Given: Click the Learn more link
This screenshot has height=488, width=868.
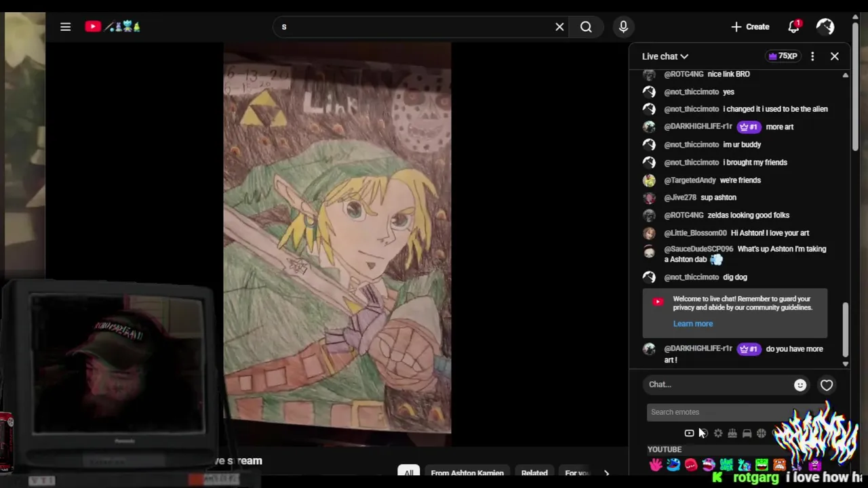Looking at the screenshot, I should click(693, 324).
